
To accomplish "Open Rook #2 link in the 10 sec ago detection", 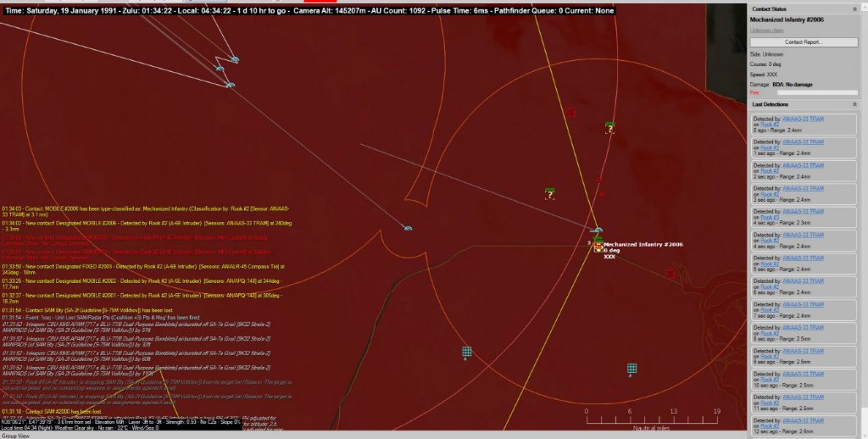I will click(x=770, y=380).
